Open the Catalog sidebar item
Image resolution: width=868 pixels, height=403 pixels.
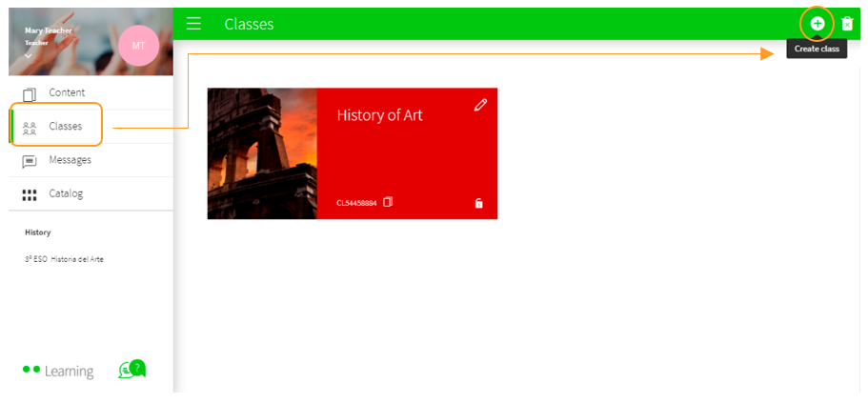[x=66, y=193]
